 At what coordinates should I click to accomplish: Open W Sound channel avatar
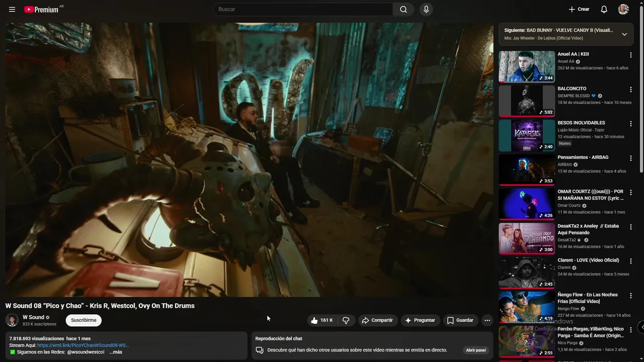pyautogui.click(x=12, y=320)
